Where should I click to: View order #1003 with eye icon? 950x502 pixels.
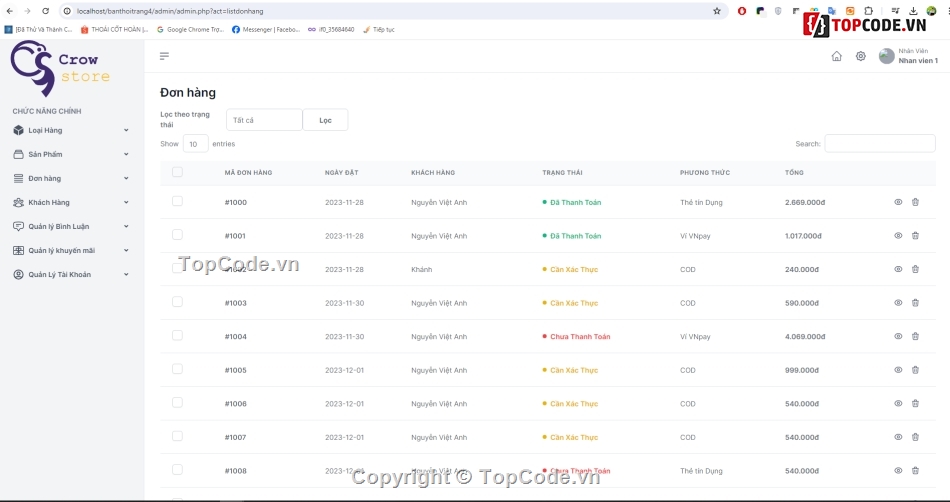pos(899,303)
